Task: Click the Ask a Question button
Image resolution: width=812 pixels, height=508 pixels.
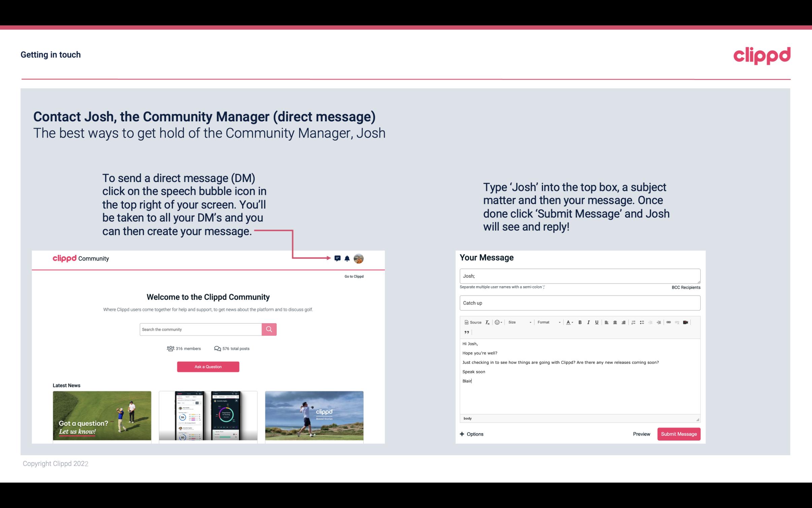Action: [x=208, y=366]
